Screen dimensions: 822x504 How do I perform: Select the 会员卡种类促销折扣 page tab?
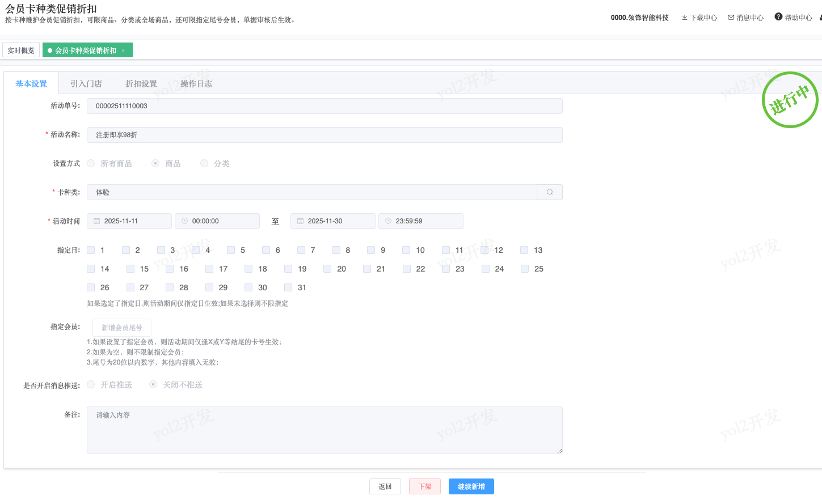tap(87, 50)
